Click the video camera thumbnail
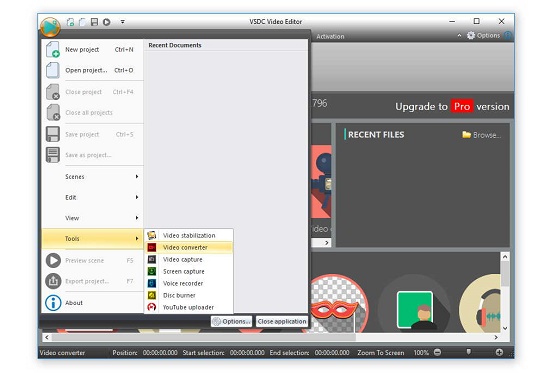Image resolution: width=550 pixels, height=373 pixels. pos(321,181)
